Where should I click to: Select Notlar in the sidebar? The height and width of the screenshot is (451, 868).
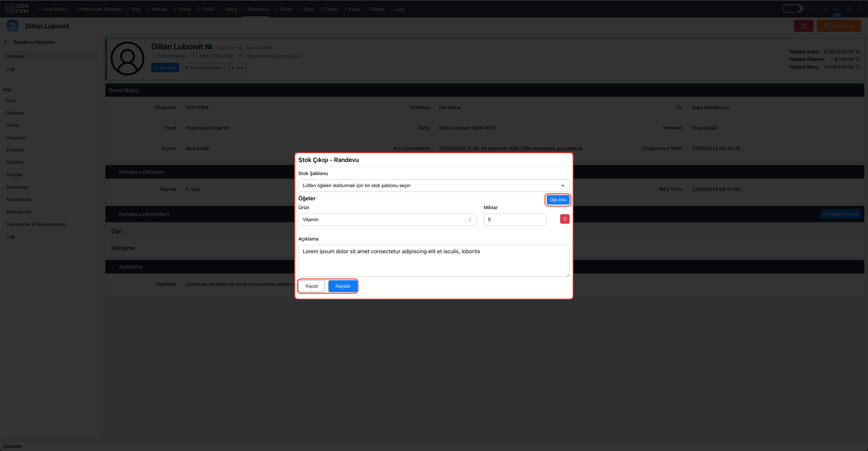13,125
